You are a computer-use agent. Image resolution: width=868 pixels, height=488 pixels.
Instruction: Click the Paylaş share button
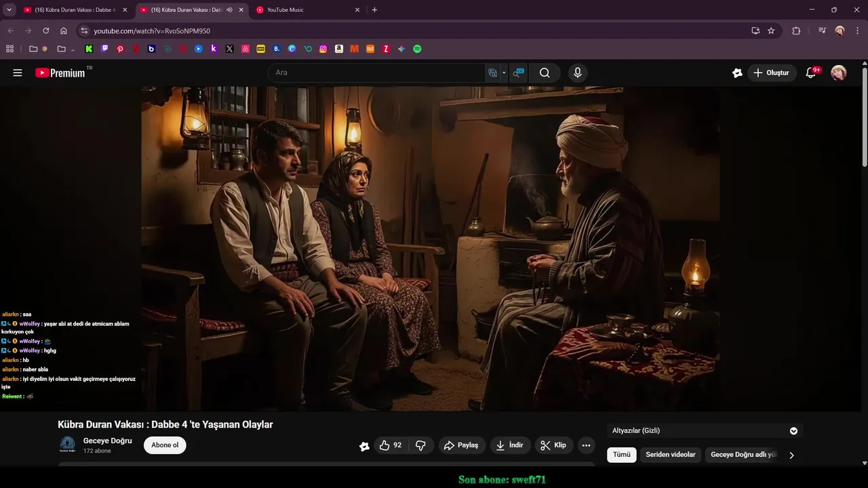461,445
